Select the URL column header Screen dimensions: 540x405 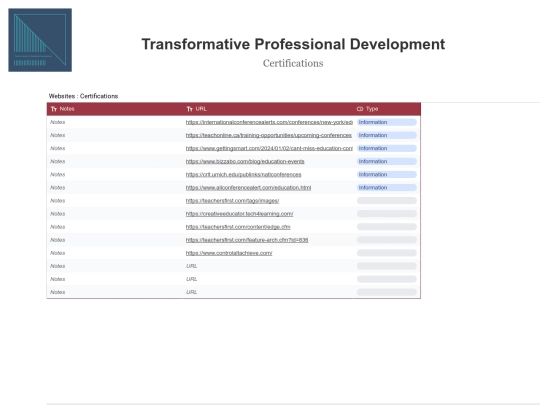click(268, 109)
